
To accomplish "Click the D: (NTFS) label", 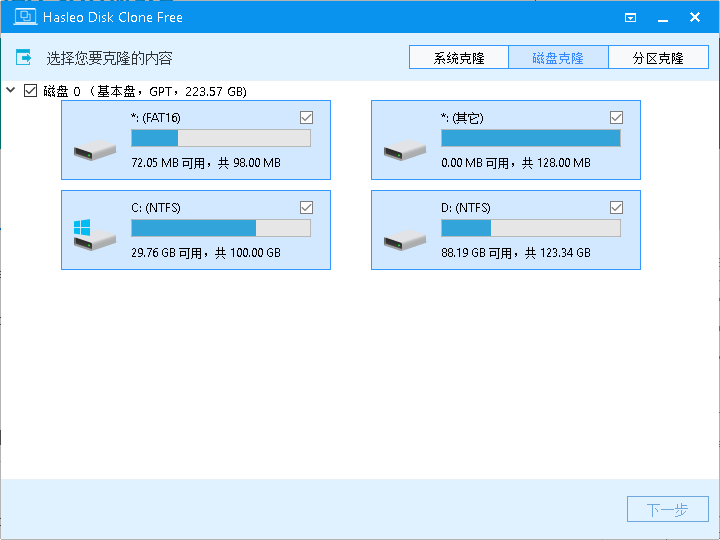I will click(466, 208).
